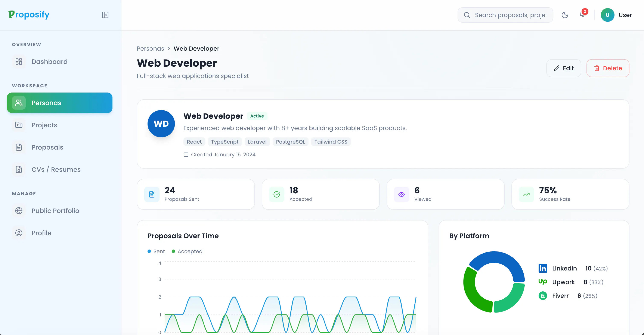Click the Active status badge
The height and width of the screenshot is (335, 644).
257,116
